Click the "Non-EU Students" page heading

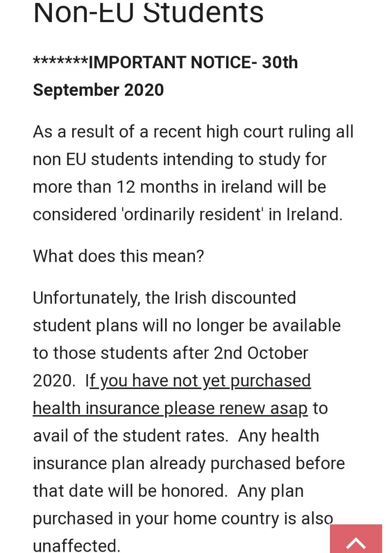point(148,13)
